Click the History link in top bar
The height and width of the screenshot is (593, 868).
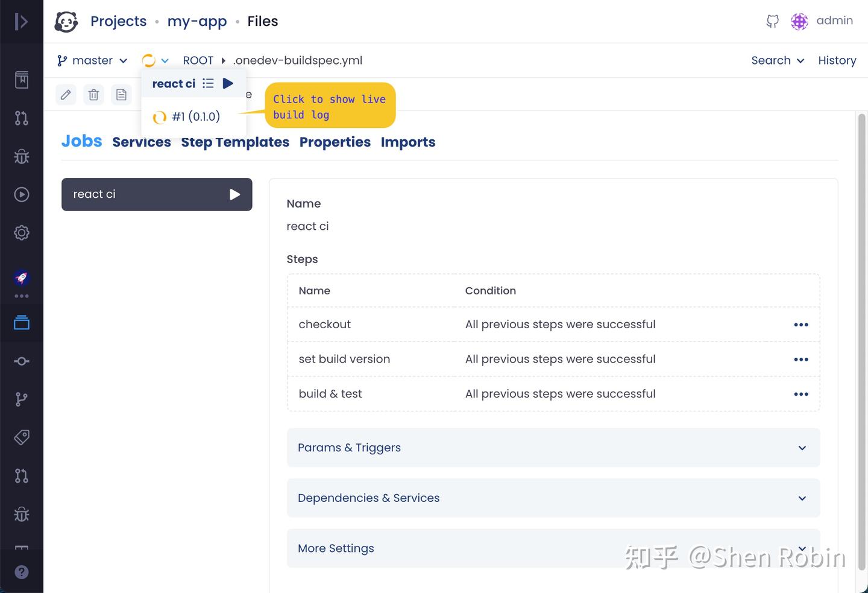click(837, 60)
